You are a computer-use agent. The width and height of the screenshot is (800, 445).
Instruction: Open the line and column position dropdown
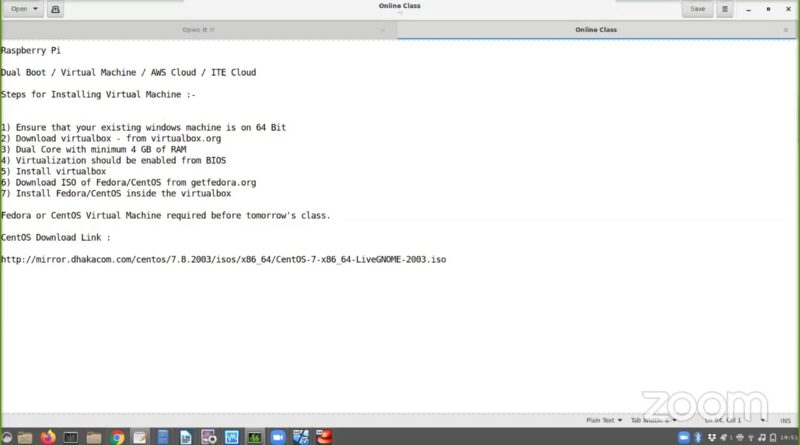(735, 420)
